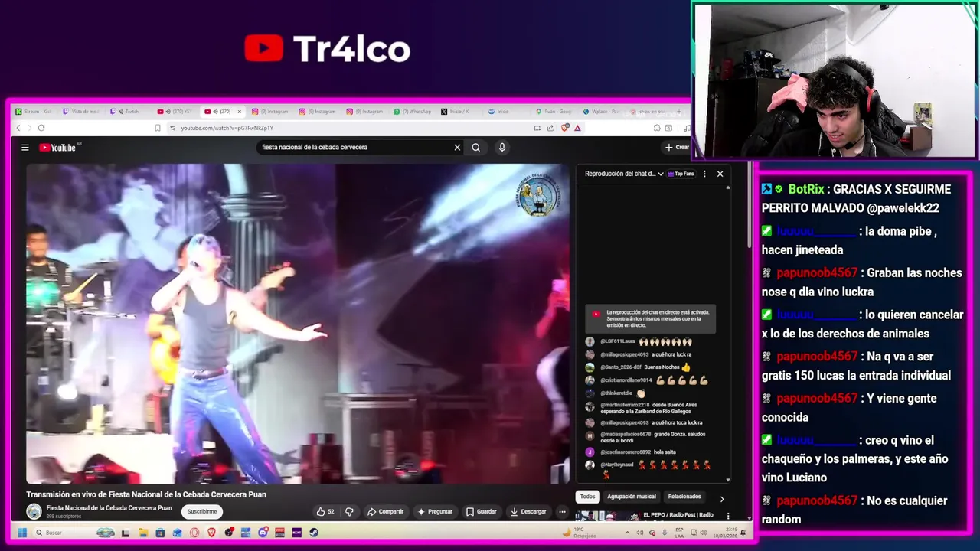
Task: Switch to the Stream - Kick tab
Action: click(34, 112)
